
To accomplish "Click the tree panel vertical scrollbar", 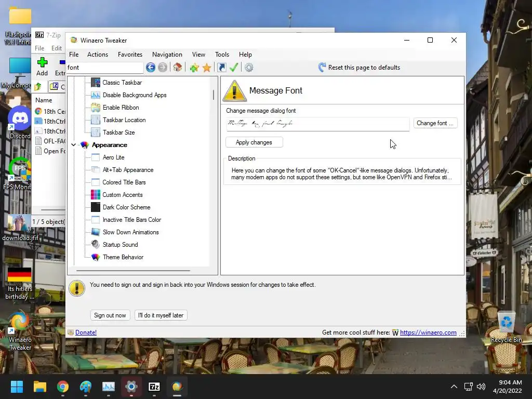I will click(214, 95).
